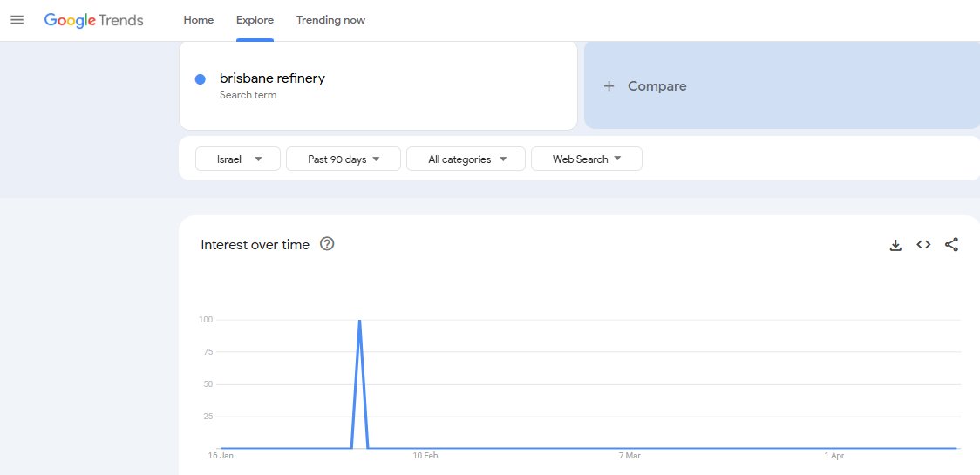Open the Past 90 days time range

pos(344,159)
